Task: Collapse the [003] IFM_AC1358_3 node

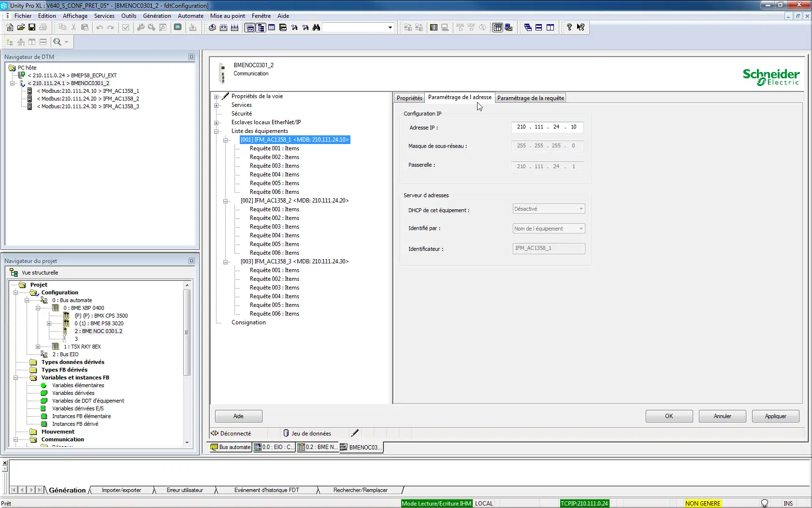Action: click(225, 261)
